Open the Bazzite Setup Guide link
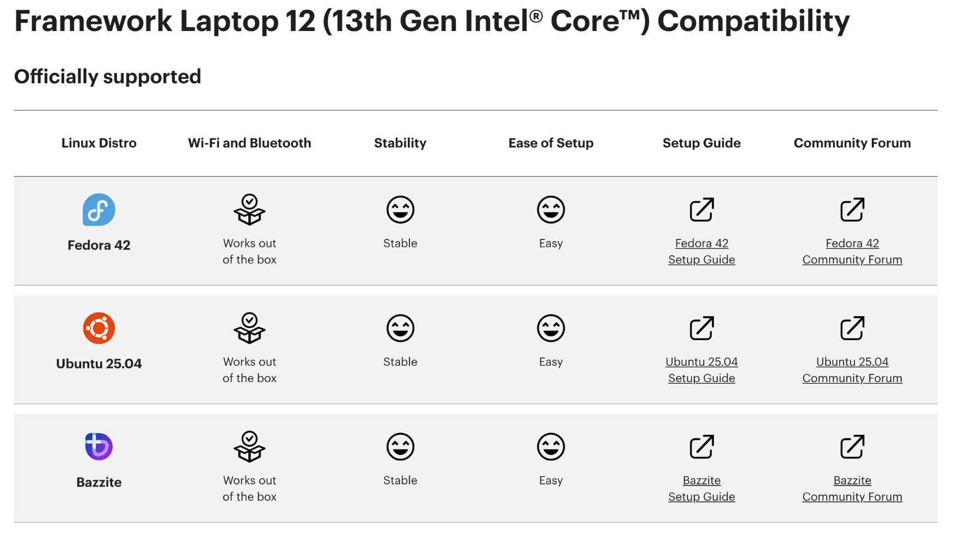Image resolution: width=960 pixels, height=560 pixels. (701, 489)
